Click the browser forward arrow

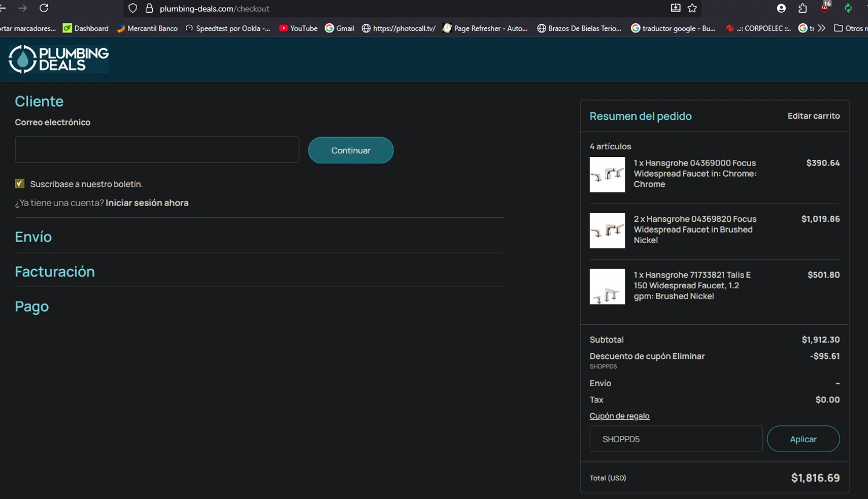click(23, 8)
